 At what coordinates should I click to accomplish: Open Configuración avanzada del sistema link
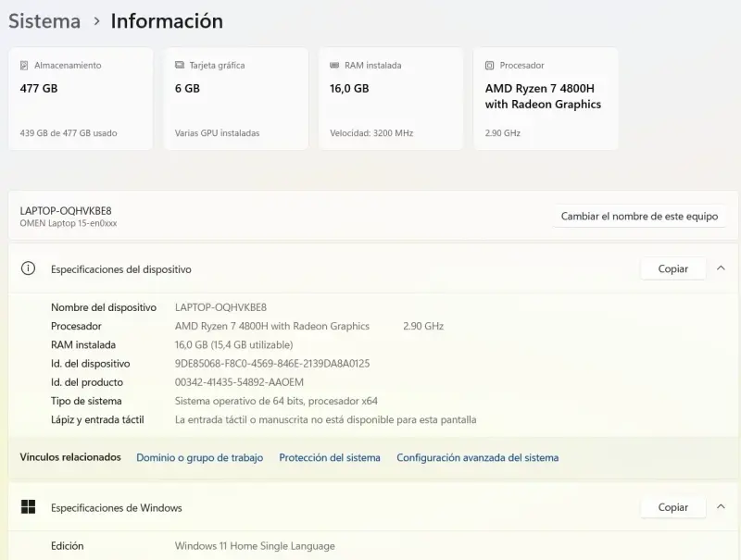tap(477, 457)
